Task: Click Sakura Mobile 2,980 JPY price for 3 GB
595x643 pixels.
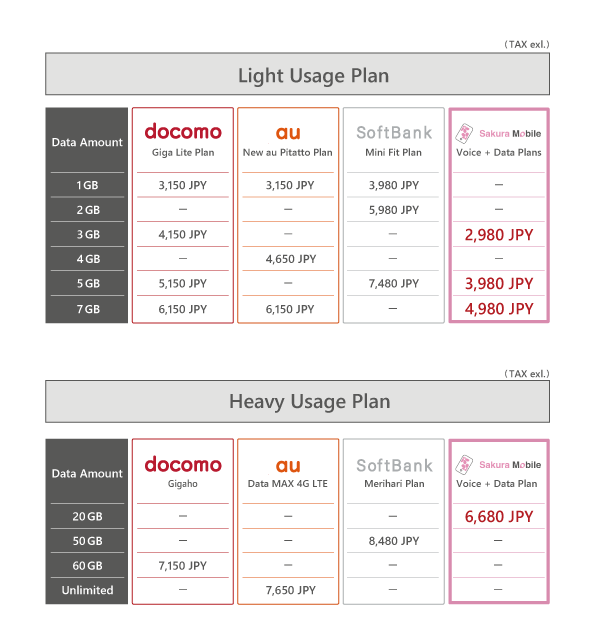Action: pos(499,235)
